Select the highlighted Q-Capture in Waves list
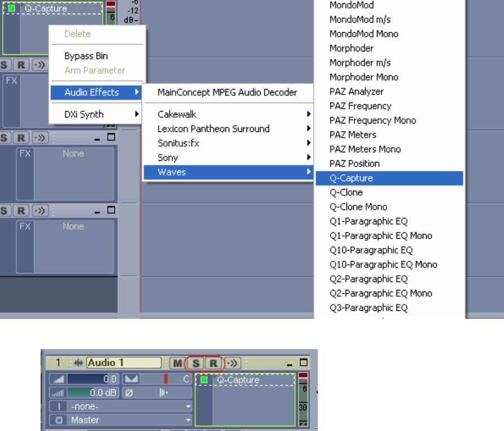The width and height of the screenshot is (504, 431). pyautogui.click(x=389, y=178)
